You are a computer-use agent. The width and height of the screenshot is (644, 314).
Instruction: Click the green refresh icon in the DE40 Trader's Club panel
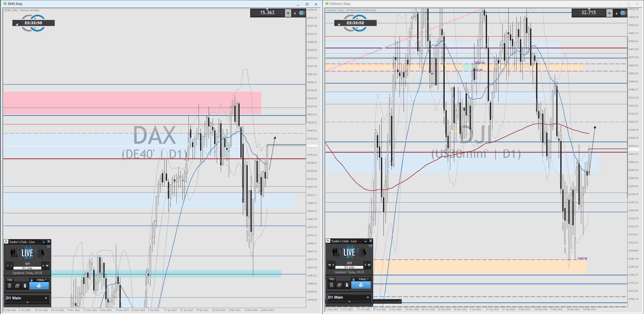(x=6, y=246)
